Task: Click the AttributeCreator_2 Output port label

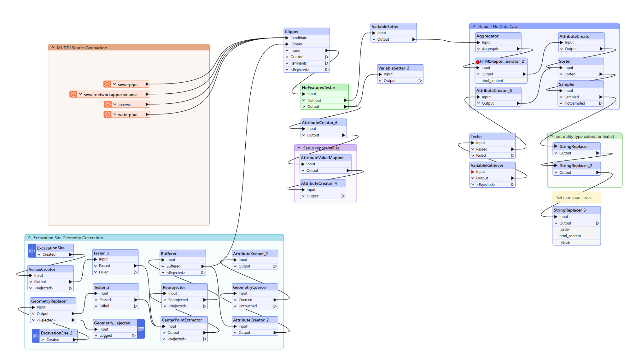Action: point(244,333)
